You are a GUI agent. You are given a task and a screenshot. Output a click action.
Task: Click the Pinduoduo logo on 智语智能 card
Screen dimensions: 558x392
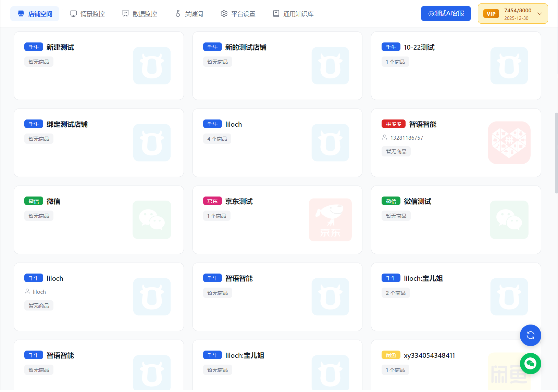coord(509,143)
